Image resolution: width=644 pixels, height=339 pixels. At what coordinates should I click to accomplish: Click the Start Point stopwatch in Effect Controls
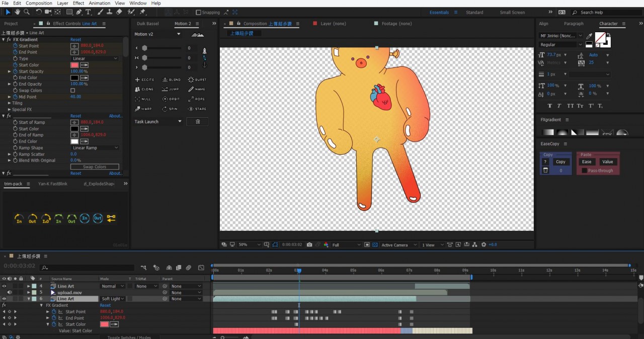[15, 46]
